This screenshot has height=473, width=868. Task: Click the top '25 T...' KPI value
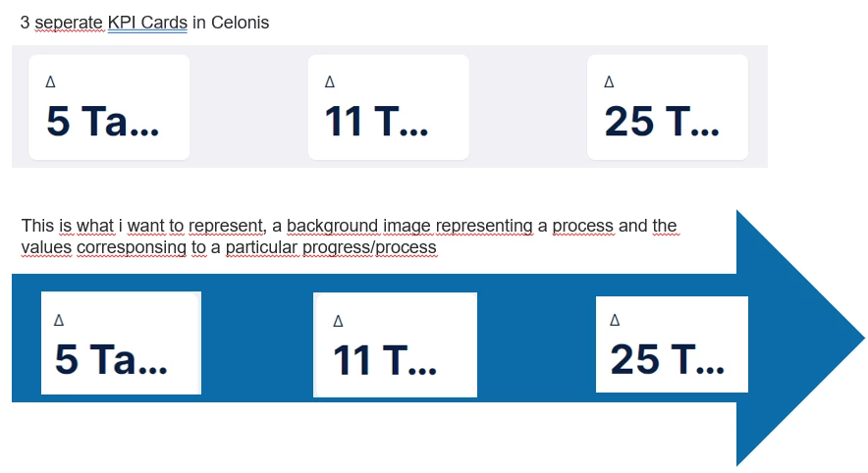click(661, 122)
